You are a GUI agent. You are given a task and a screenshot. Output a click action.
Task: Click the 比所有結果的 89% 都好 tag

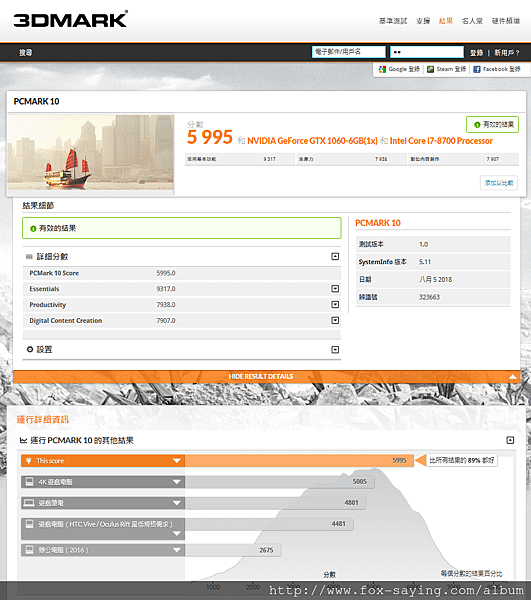(x=461, y=460)
